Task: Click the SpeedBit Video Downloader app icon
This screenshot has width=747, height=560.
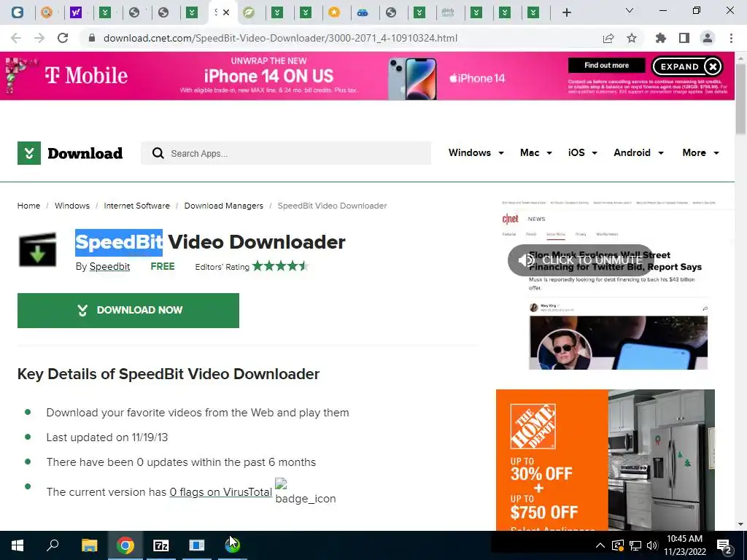Action: pos(38,249)
